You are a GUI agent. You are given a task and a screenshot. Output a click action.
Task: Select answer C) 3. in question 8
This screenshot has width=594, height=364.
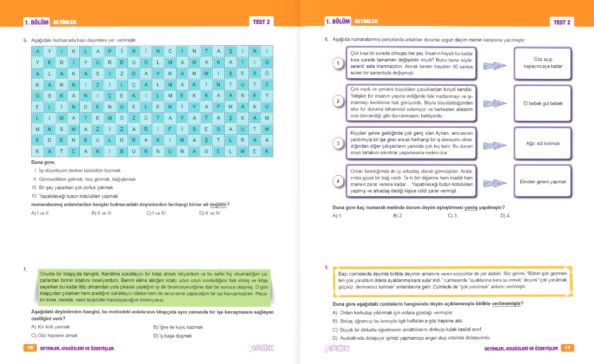click(x=453, y=215)
